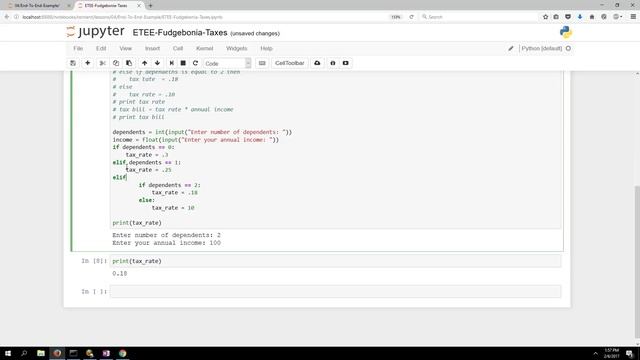This screenshot has height=360, width=640.
Task: Restart the kernel with circular arrow icon
Action: pos(196,63)
